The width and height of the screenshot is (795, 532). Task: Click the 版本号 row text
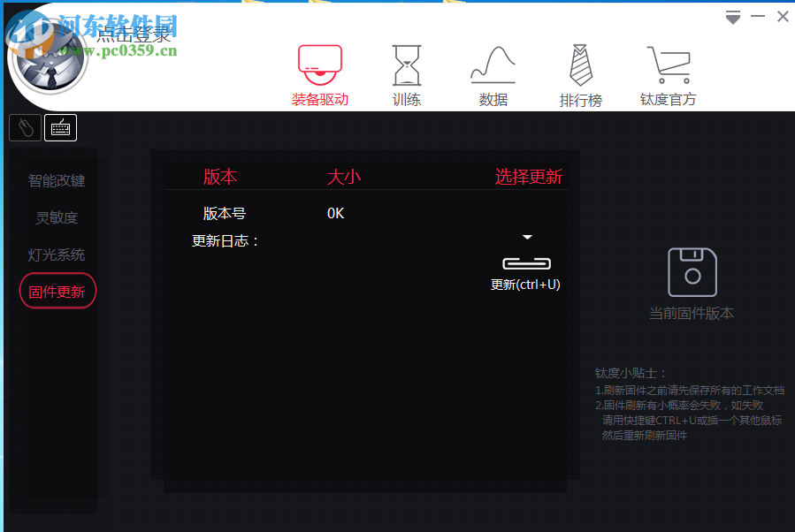tap(225, 213)
